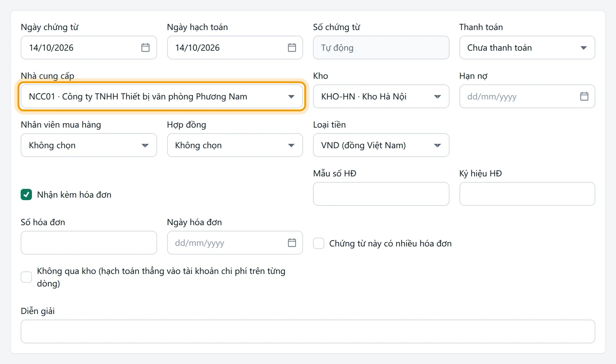This screenshot has width=616, height=364.
Task: Click the Nhận kèm hóa đơn label text
Action: click(74, 195)
